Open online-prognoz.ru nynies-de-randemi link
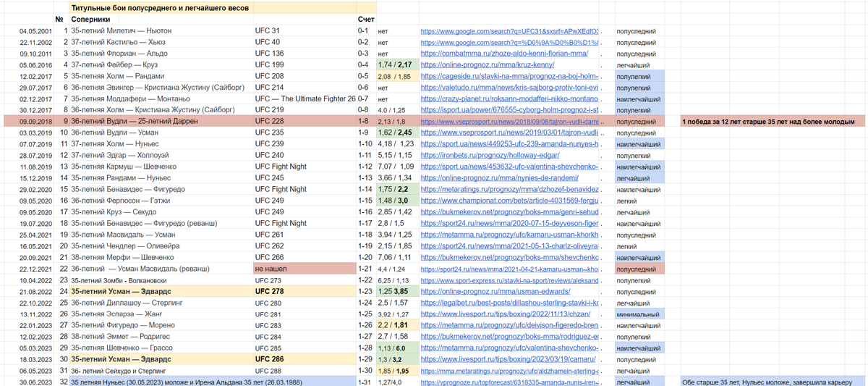The height and width of the screenshot is (386, 868). pyautogui.click(x=499, y=177)
